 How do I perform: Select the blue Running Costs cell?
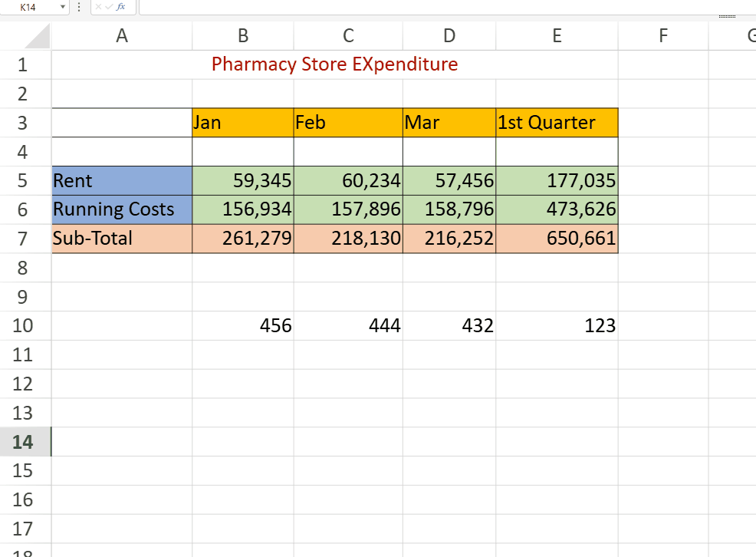coord(122,209)
